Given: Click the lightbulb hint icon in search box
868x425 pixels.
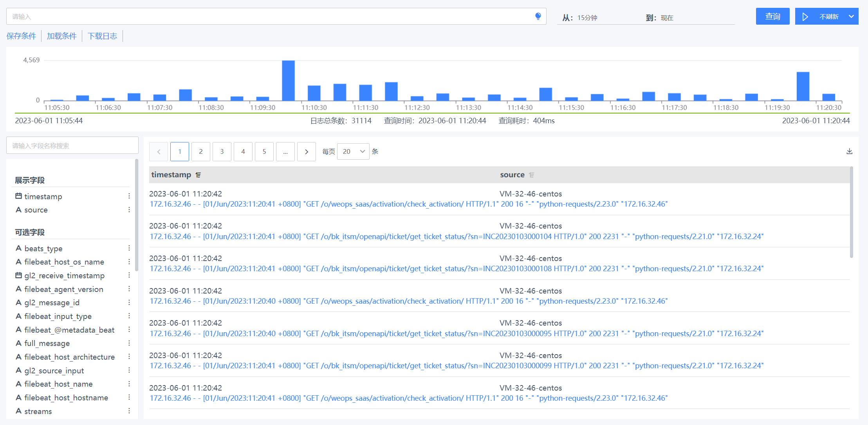Looking at the screenshot, I should pos(538,16).
